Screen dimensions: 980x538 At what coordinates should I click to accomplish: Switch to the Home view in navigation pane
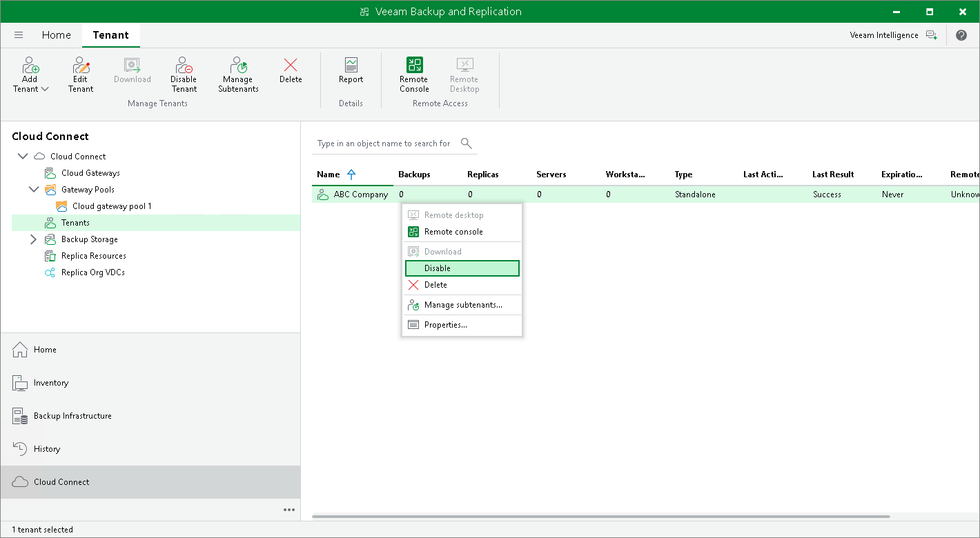point(150,350)
